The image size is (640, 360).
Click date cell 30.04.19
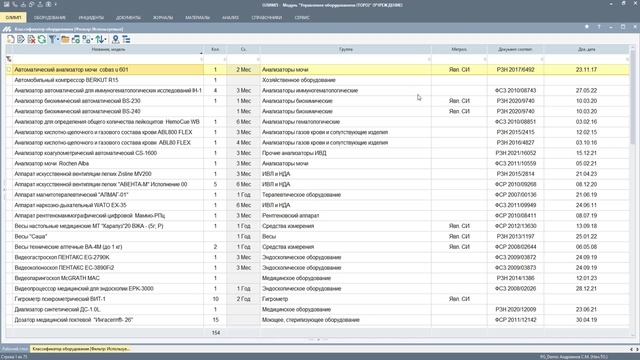587,320
